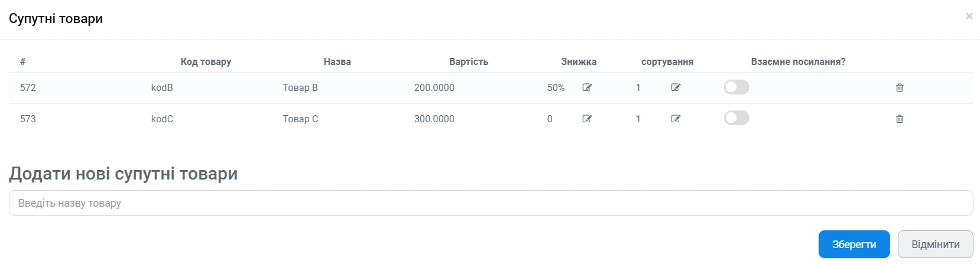Click the Зберегти button

(x=854, y=244)
